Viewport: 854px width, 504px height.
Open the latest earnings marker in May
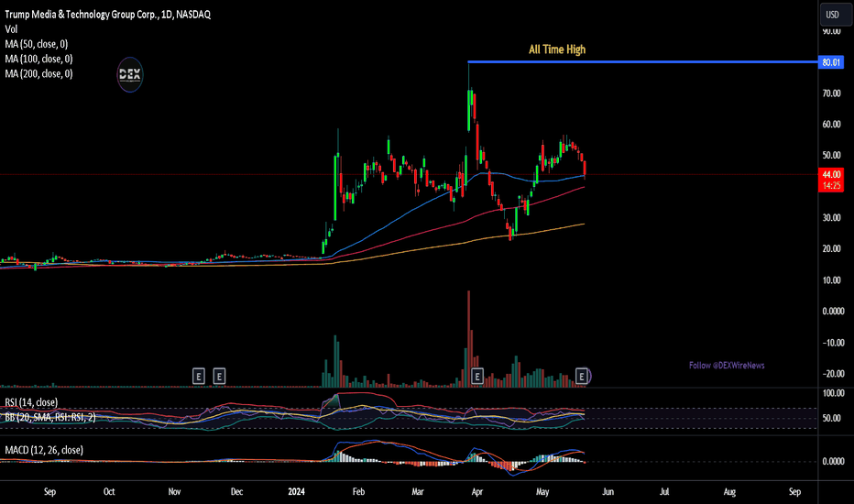point(582,376)
